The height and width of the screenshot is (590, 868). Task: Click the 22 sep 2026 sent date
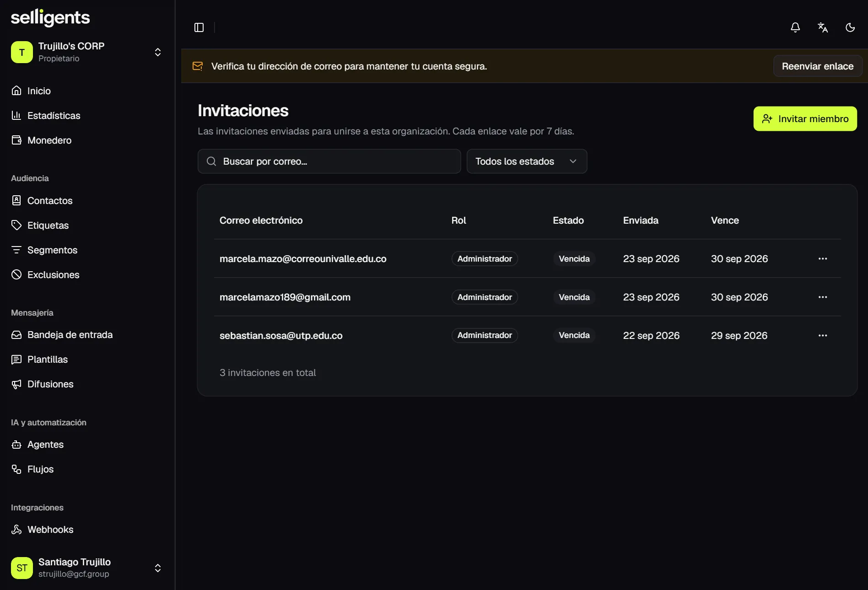[651, 336]
